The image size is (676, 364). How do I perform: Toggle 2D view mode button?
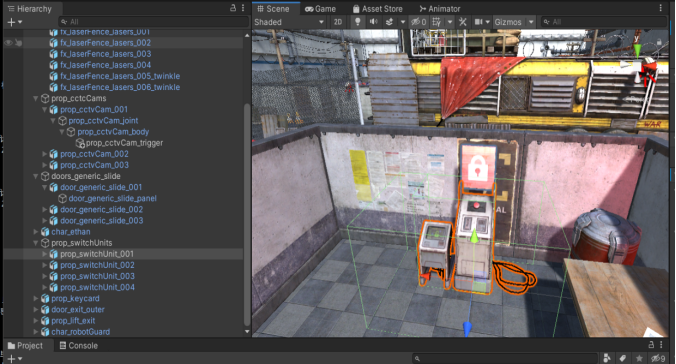coord(338,22)
